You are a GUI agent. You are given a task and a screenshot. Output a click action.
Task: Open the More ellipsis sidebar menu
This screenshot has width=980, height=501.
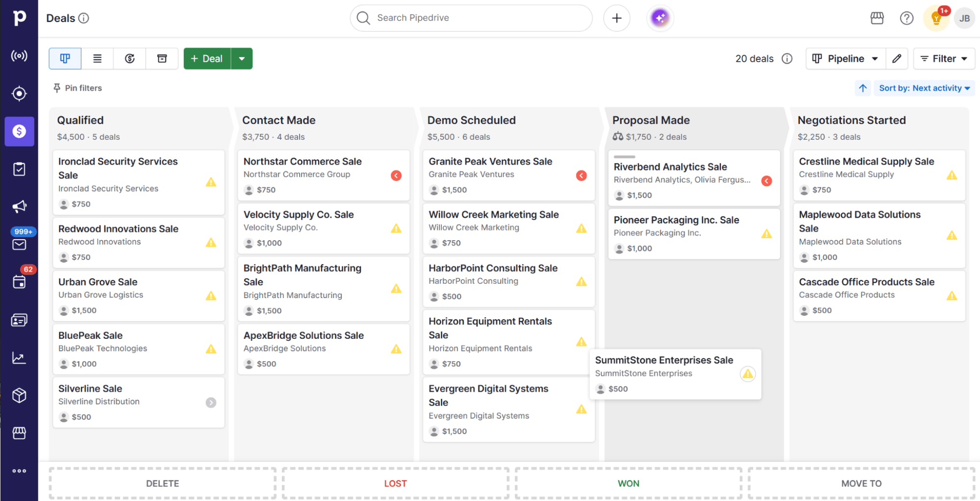point(19,471)
